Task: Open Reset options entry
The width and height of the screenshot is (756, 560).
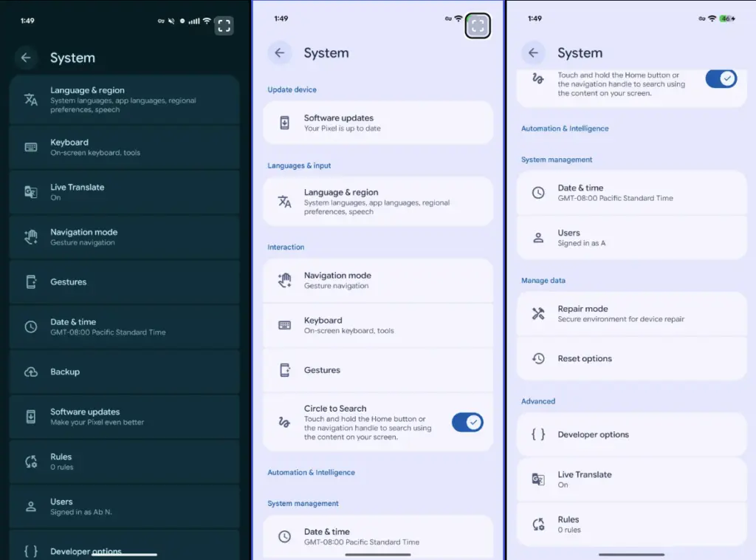Action: [632, 358]
